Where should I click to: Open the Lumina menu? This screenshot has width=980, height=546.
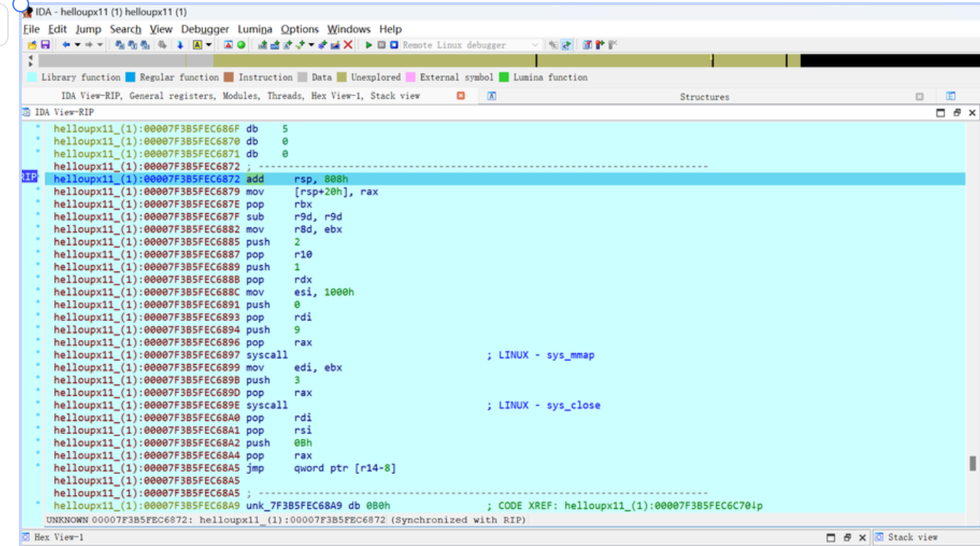click(x=255, y=29)
